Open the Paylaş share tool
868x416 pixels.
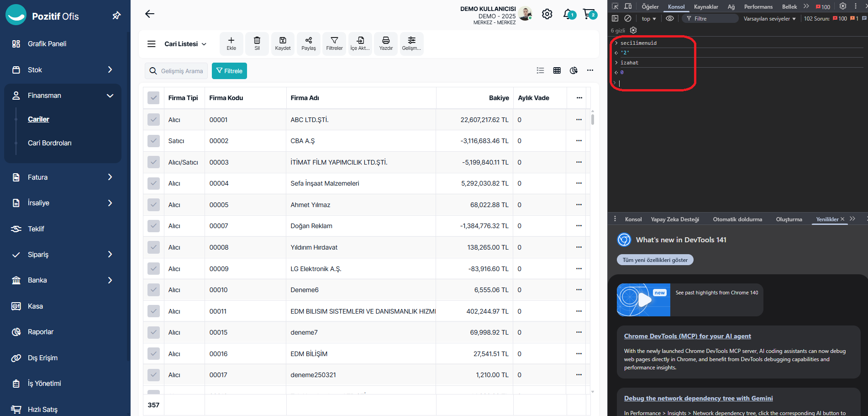click(x=309, y=43)
